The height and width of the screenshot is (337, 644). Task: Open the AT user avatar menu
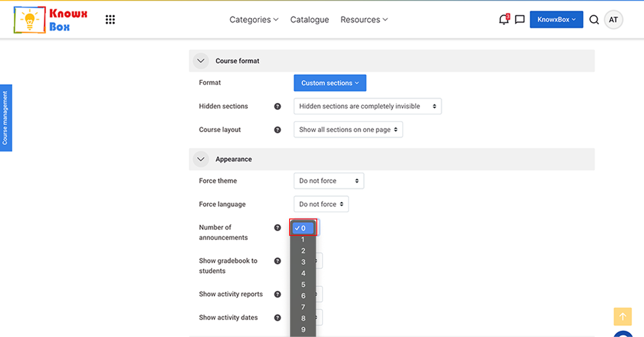(613, 20)
